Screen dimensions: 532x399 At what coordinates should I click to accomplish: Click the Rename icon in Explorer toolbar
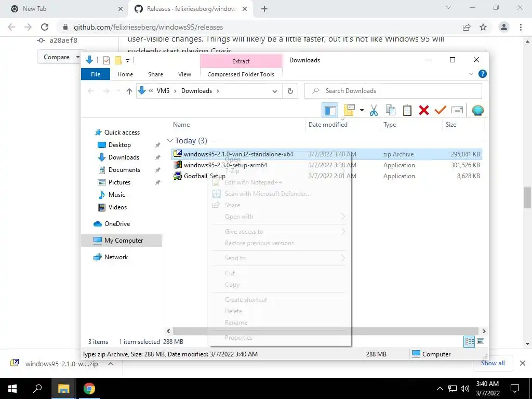tap(457, 110)
